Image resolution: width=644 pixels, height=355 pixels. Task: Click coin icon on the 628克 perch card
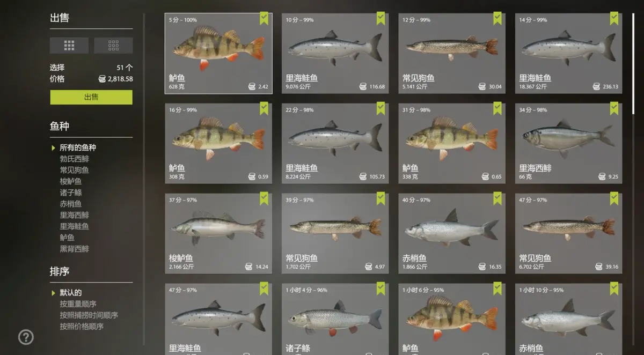point(252,86)
